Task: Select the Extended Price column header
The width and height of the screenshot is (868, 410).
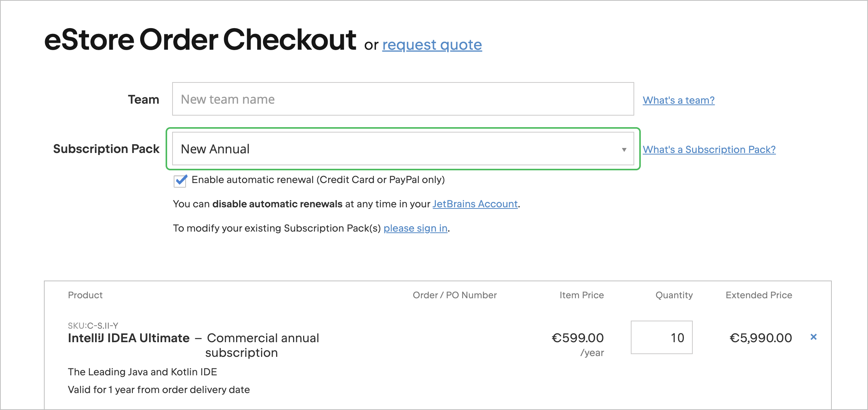Action: click(x=759, y=295)
